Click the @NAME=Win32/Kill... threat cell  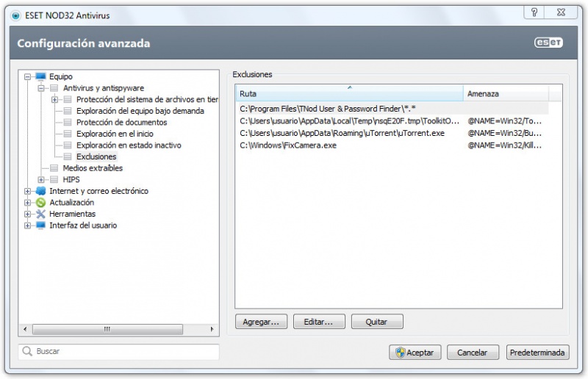click(504, 145)
